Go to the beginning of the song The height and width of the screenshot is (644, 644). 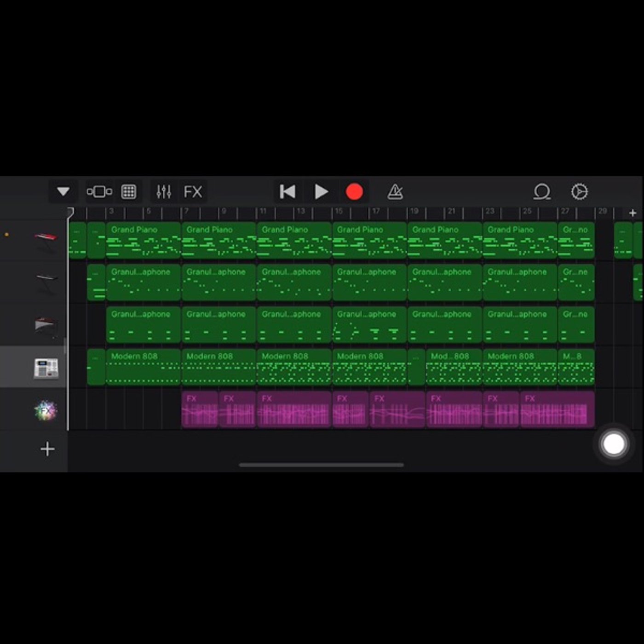pyautogui.click(x=287, y=192)
